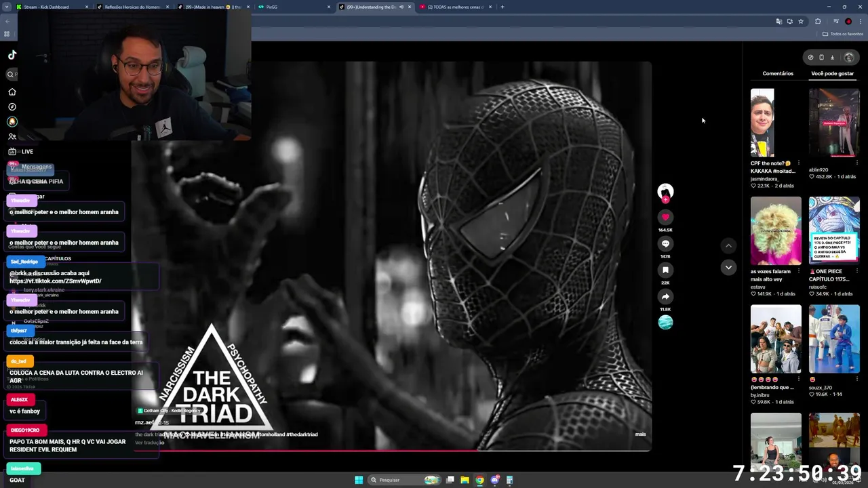Save video with the bookmark icon
Viewport: 868px width, 488px height.
click(665, 270)
